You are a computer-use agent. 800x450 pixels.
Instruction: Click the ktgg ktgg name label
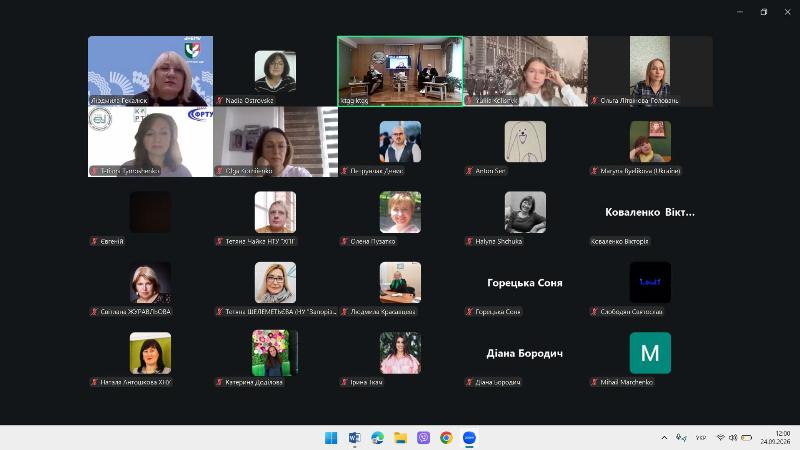pyautogui.click(x=354, y=101)
